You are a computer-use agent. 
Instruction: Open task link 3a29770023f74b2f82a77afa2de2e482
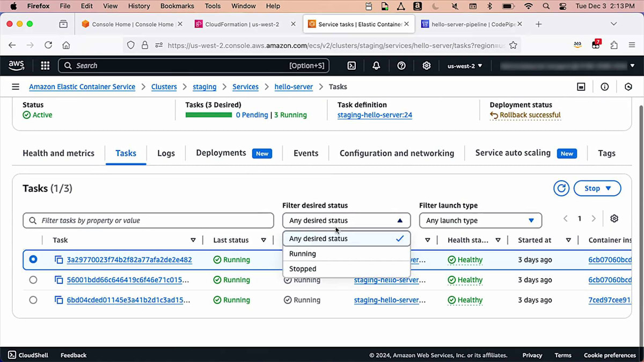pyautogui.click(x=129, y=260)
